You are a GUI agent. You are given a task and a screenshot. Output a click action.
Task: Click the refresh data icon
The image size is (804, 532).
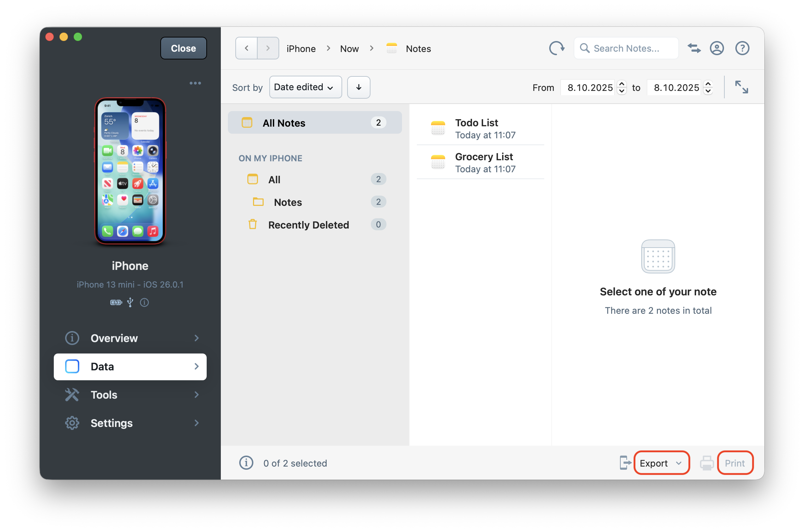click(x=557, y=48)
